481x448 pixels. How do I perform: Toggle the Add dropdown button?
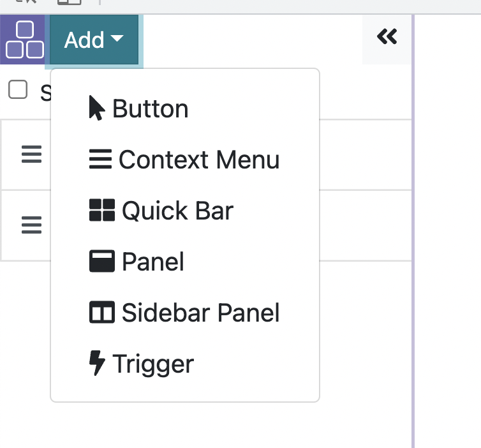(x=94, y=40)
